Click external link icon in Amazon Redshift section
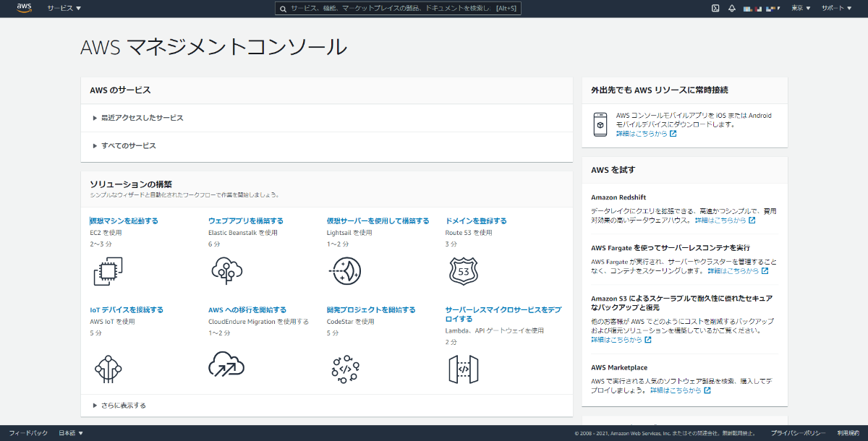This screenshot has height=441, width=868. pyautogui.click(x=752, y=220)
